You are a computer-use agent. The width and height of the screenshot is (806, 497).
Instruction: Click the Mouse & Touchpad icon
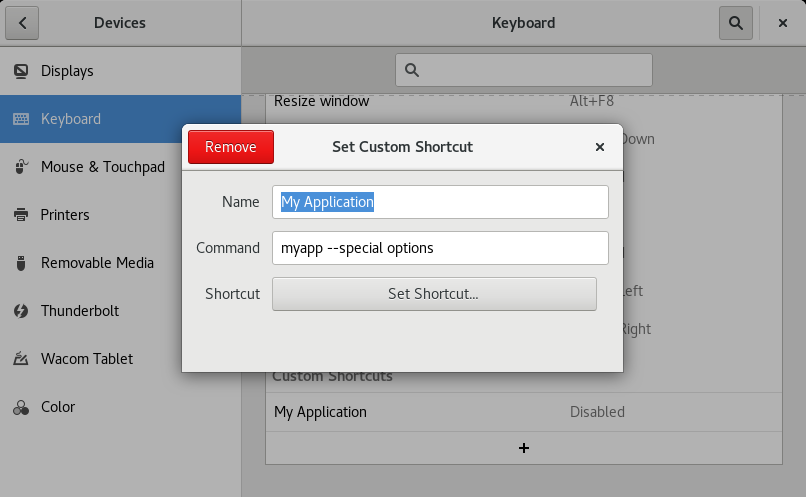[21, 167]
